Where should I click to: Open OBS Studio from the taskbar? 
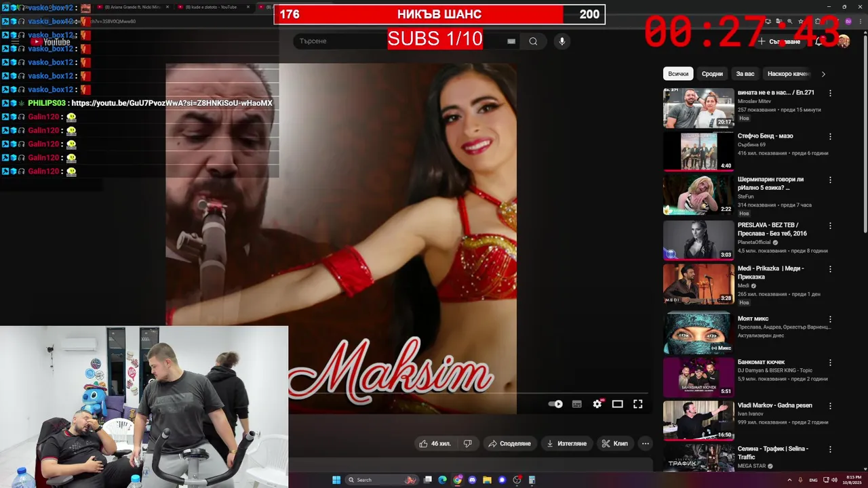pyautogui.click(x=517, y=480)
